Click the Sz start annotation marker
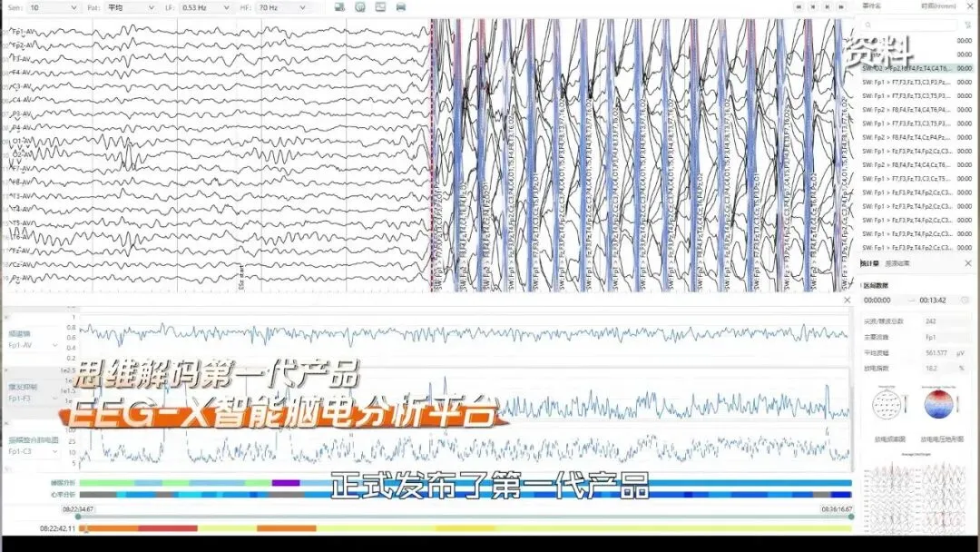Screen dimensions: 980x552 pos(241,277)
